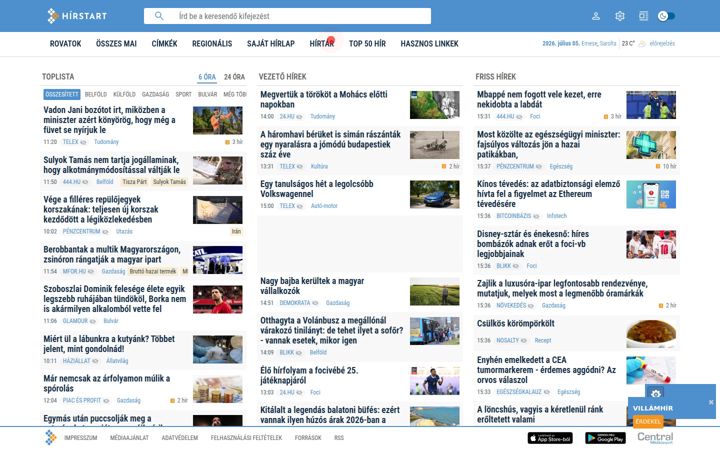The width and height of the screenshot is (720, 450).
Task: Expand '3 hír' under Mbappé story
Action: [613, 117]
